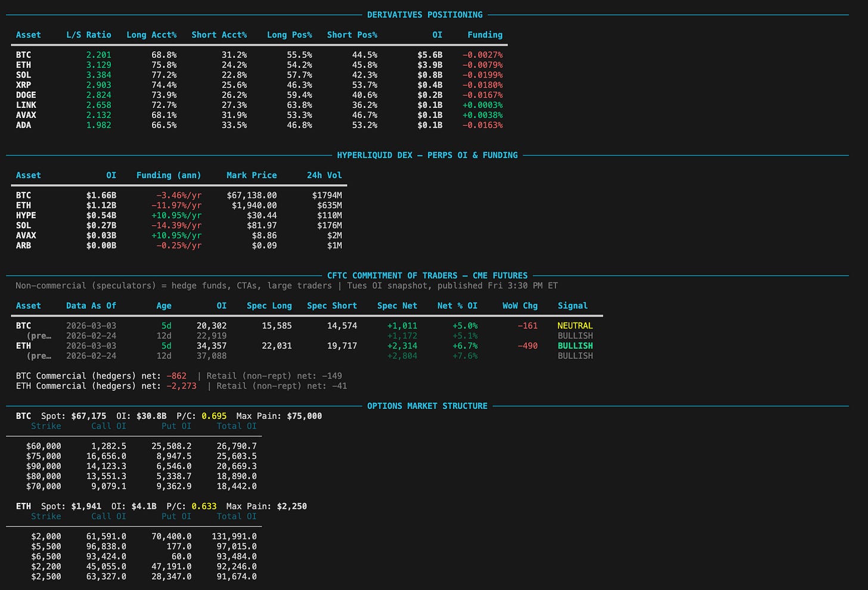Screen dimensions: 868x590
Task: Select SOL L/S ratio value 3.384
Action: 98,75
